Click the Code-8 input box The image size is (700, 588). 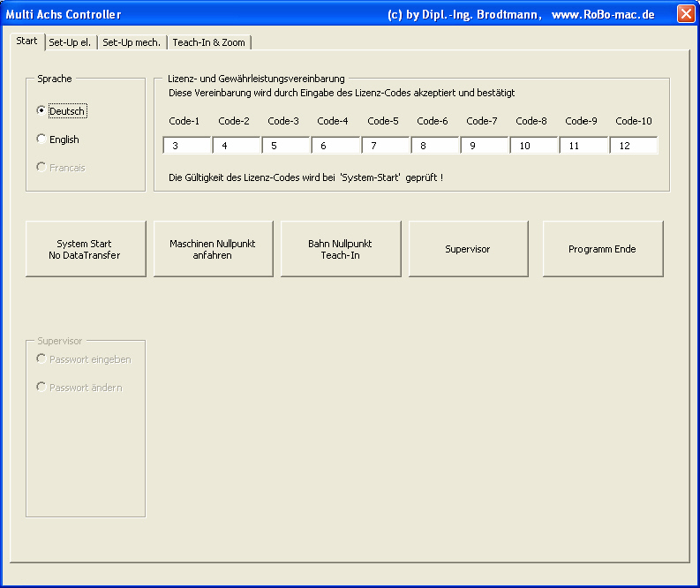[534, 146]
